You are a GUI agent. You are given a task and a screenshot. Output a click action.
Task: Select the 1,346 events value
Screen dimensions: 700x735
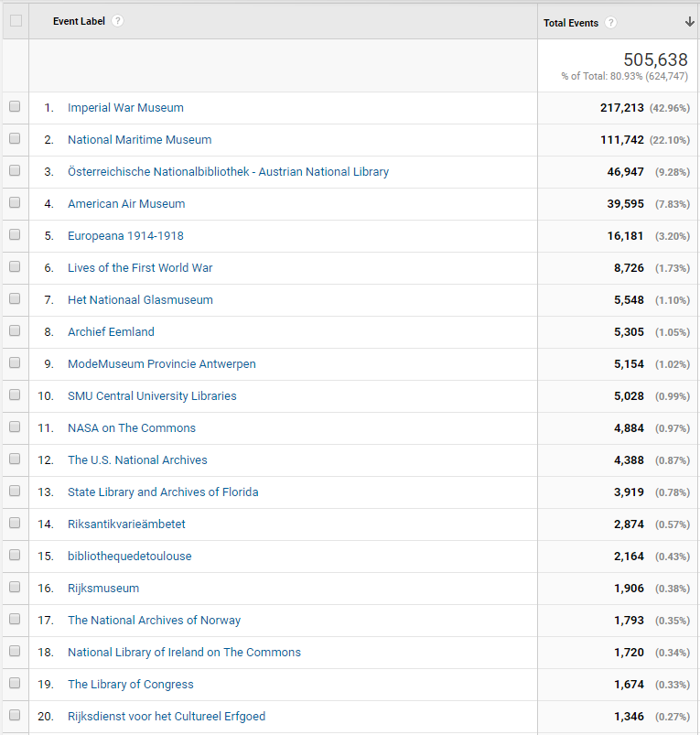629,717
